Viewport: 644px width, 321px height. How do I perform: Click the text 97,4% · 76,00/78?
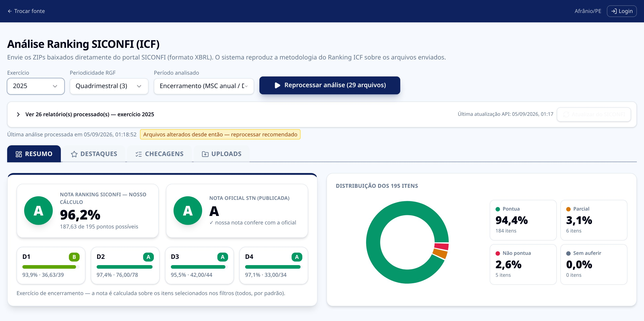point(117,275)
